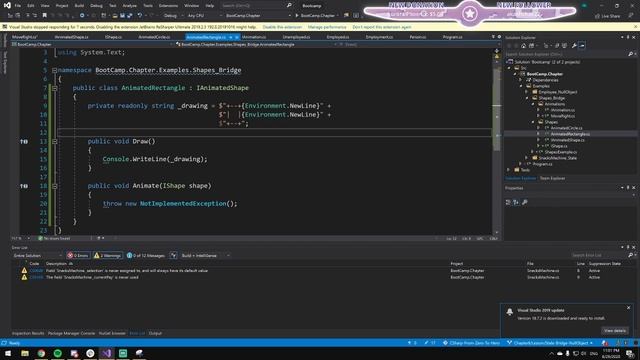
Task: Click the Home icon in Solution Explorer
Action: point(524,46)
